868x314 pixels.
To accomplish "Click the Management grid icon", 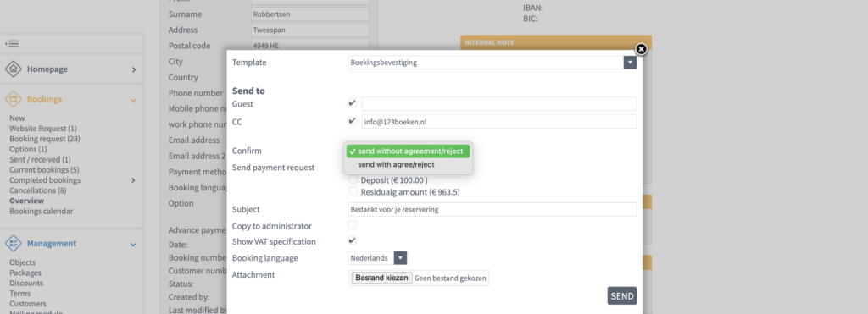I will (14, 243).
